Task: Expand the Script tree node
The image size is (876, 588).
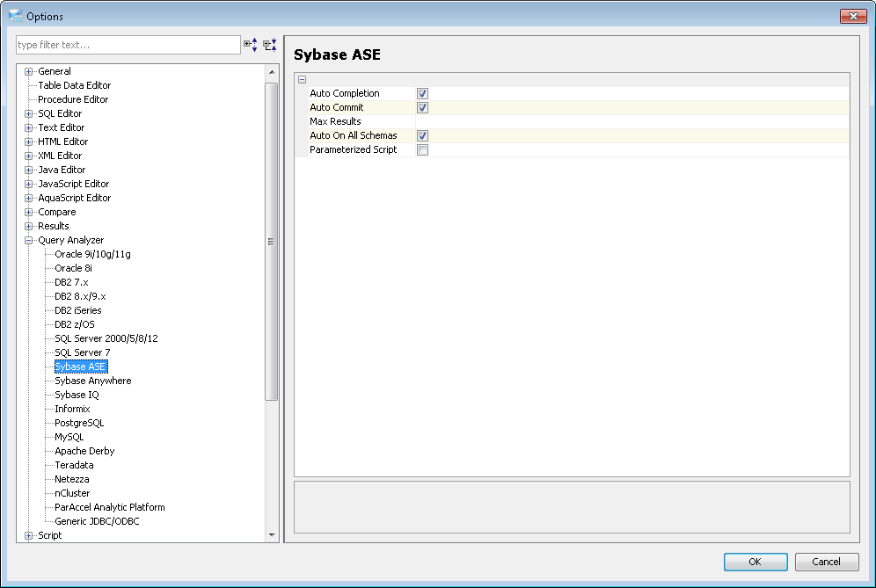Action: (28, 535)
